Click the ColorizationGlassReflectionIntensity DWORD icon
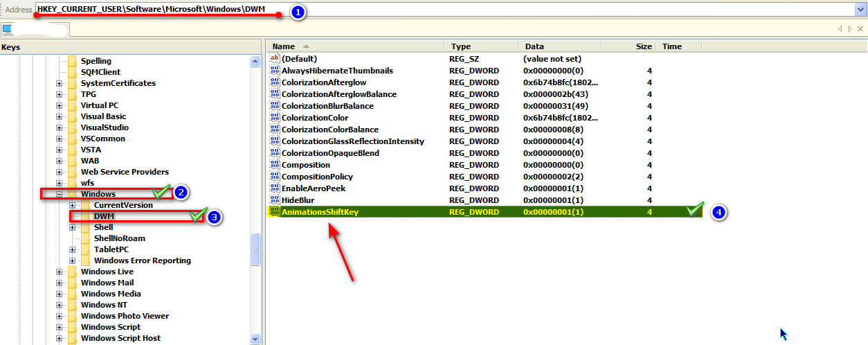868x345 pixels. [274, 141]
